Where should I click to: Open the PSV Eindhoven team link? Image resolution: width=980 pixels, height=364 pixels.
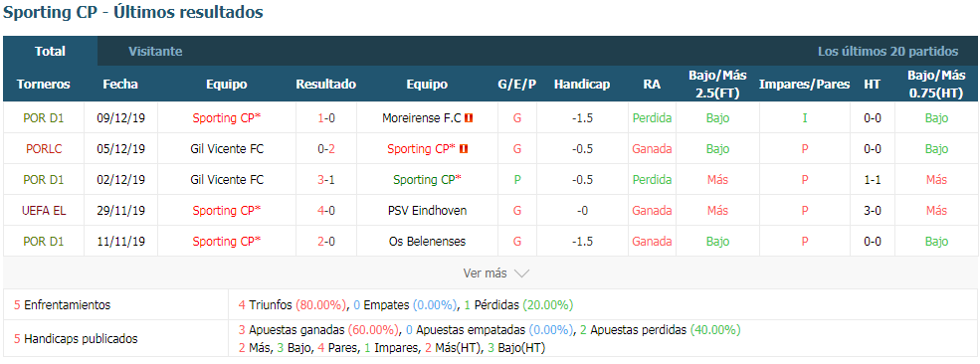click(427, 211)
